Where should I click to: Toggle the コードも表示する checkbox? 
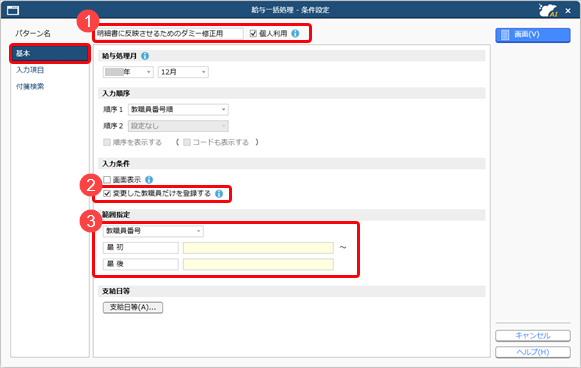(187, 142)
